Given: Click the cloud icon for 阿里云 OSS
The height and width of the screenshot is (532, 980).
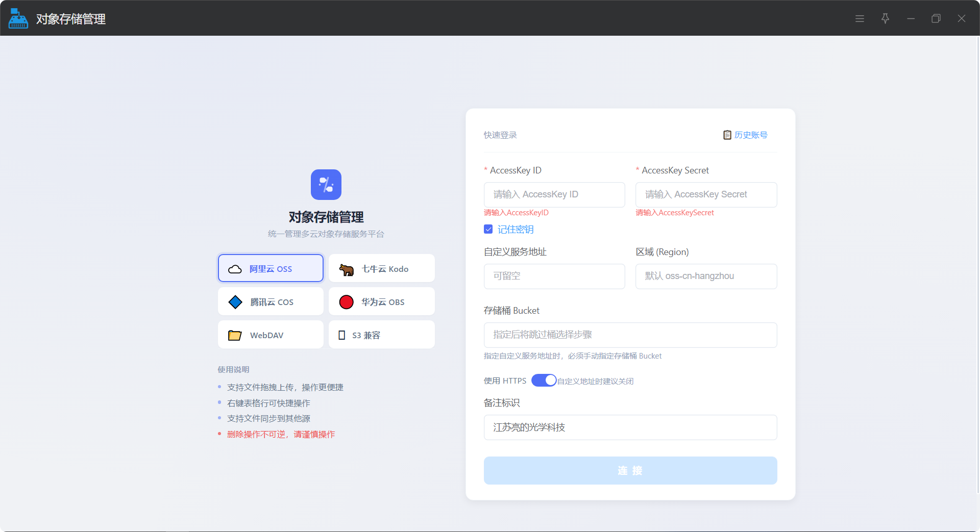Looking at the screenshot, I should [x=235, y=269].
